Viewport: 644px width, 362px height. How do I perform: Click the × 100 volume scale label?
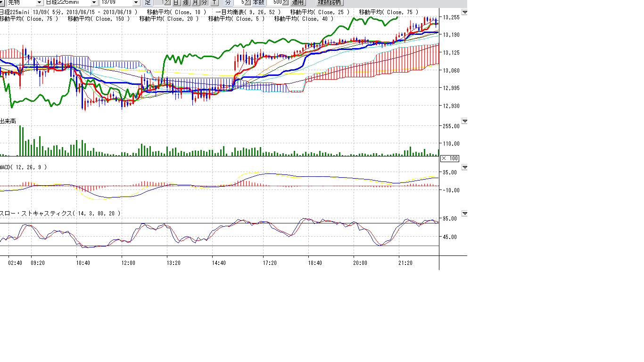click(449, 158)
